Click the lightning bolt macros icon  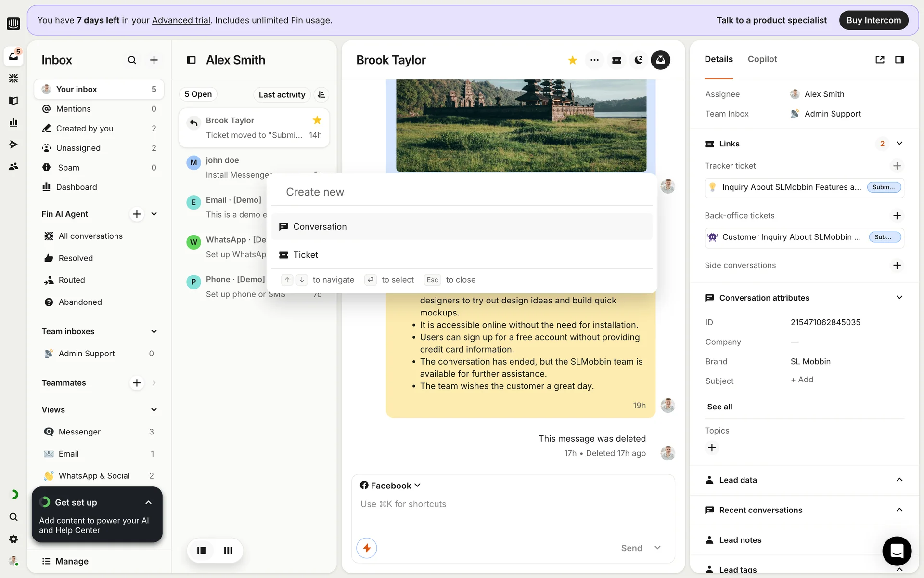click(367, 548)
